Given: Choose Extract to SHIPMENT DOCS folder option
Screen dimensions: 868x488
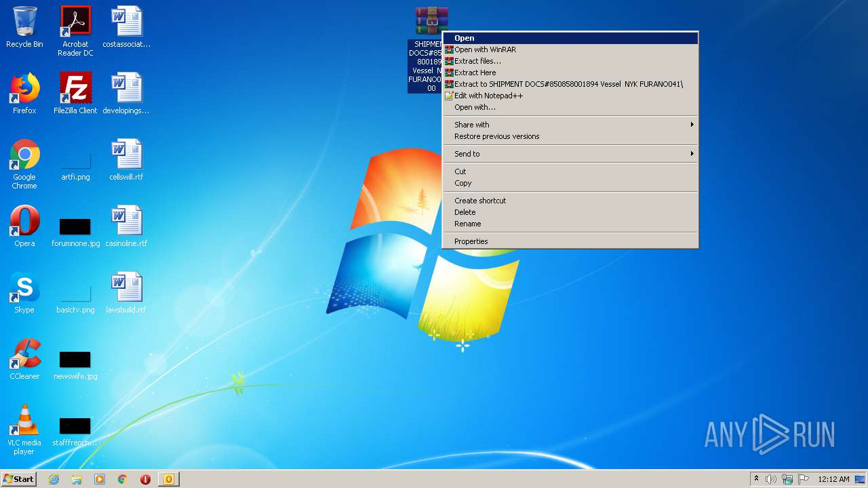Looking at the screenshot, I should (570, 84).
